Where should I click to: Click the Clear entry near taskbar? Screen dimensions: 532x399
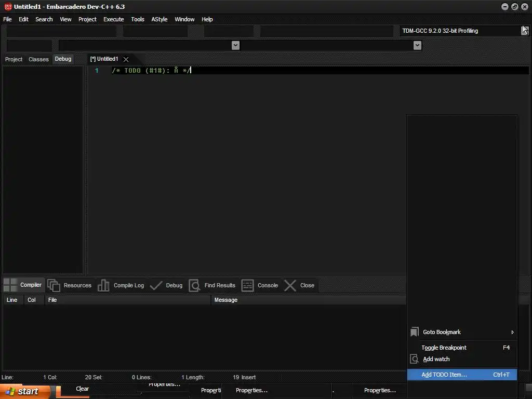click(83, 389)
